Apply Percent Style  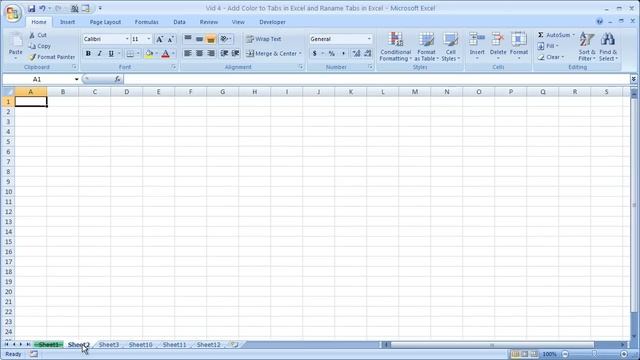coord(332,53)
